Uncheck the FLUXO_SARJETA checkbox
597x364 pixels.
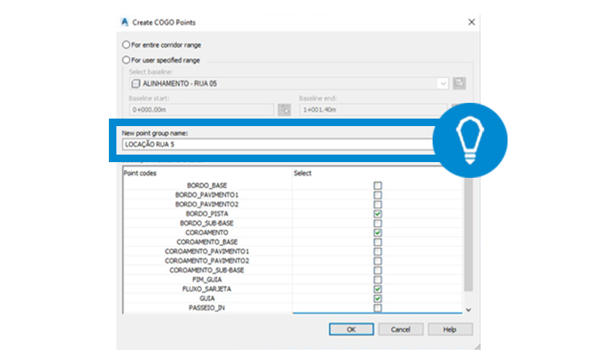(378, 289)
